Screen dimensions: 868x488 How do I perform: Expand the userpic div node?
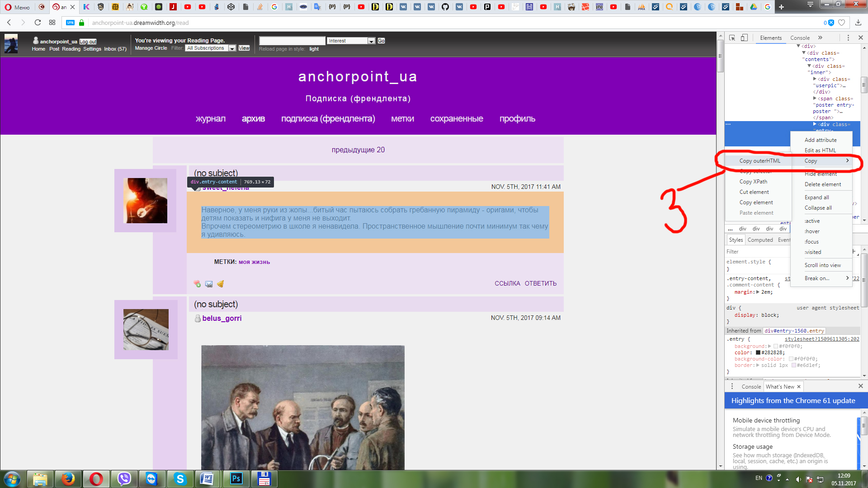(815, 79)
